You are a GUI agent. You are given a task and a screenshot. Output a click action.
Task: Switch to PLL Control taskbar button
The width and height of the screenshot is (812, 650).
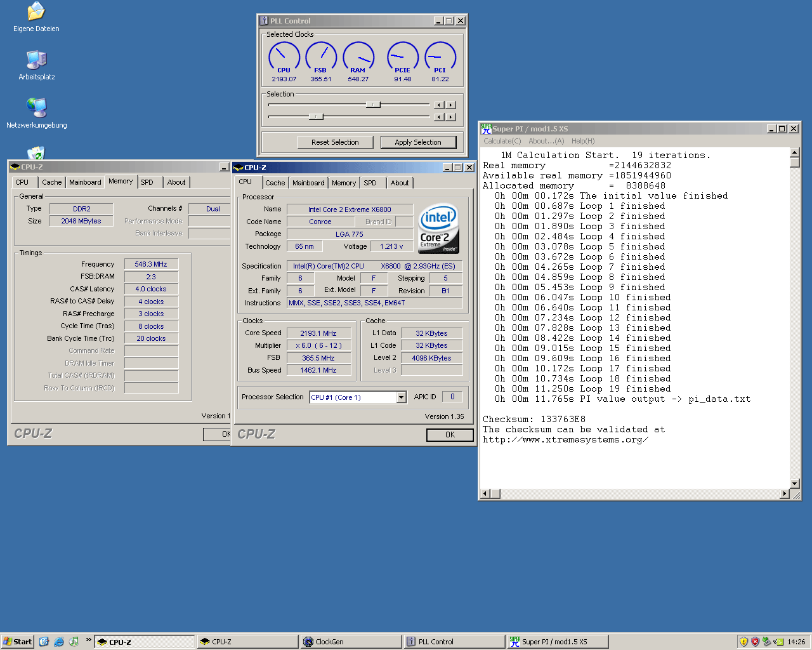[x=454, y=642]
